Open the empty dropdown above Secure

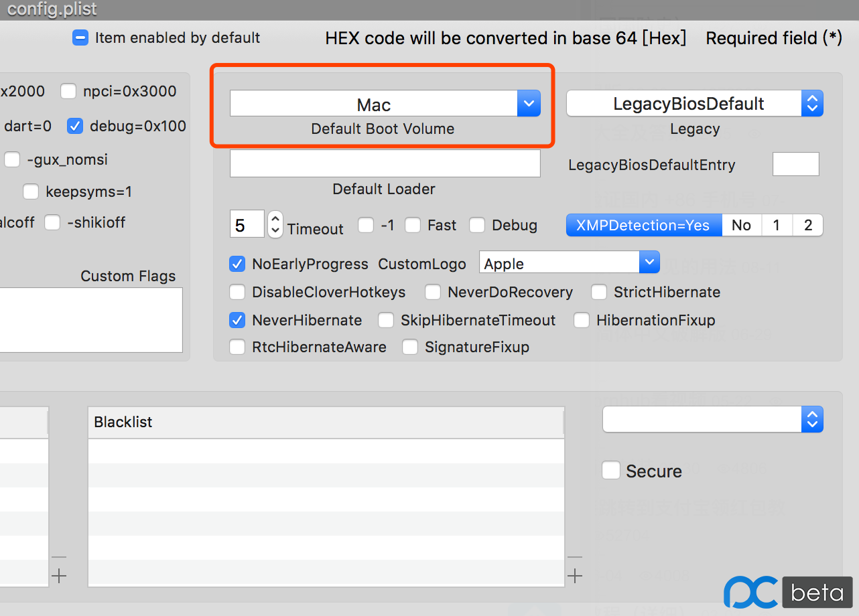[x=713, y=420]
